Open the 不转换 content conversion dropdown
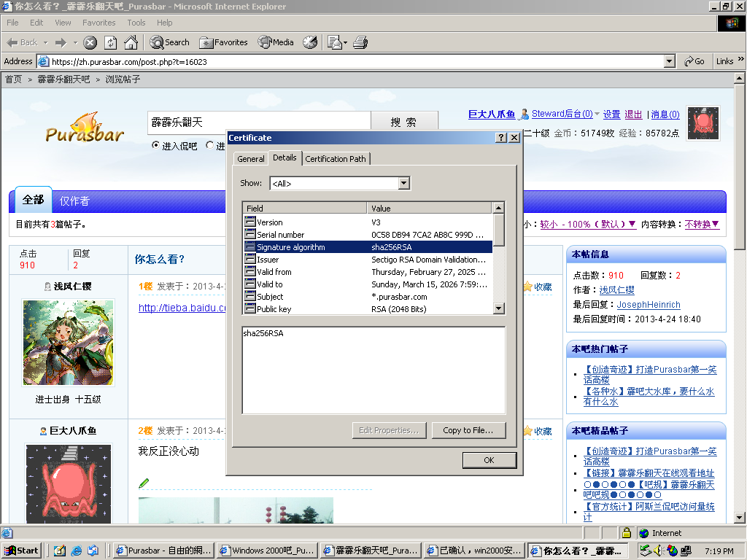Screen dimensions: 747x560 (702, 225)
